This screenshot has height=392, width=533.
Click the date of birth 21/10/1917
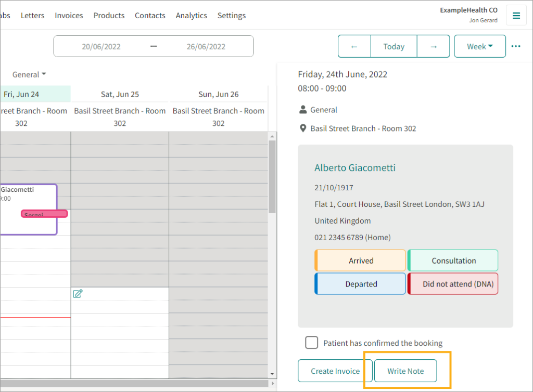334,188
